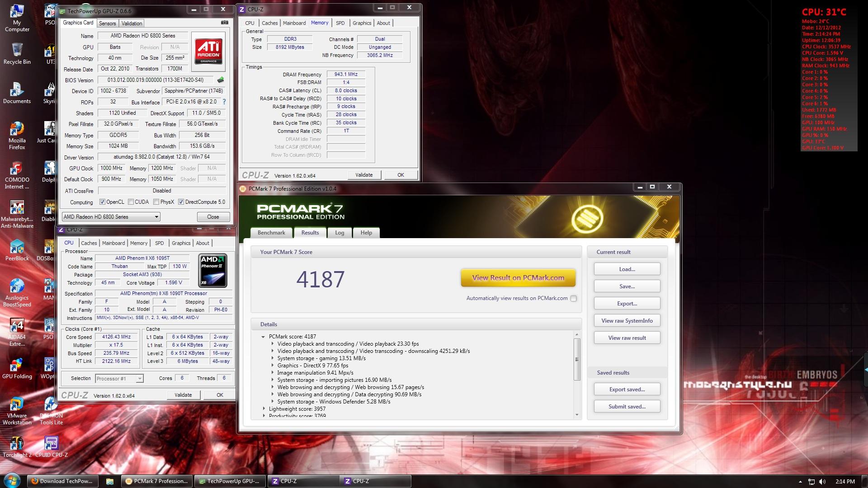Collapse the PCMark score 4187 tree node
The width and height of the screenshot is (868, 488).
pyautogui.click(x=263, y=337)
